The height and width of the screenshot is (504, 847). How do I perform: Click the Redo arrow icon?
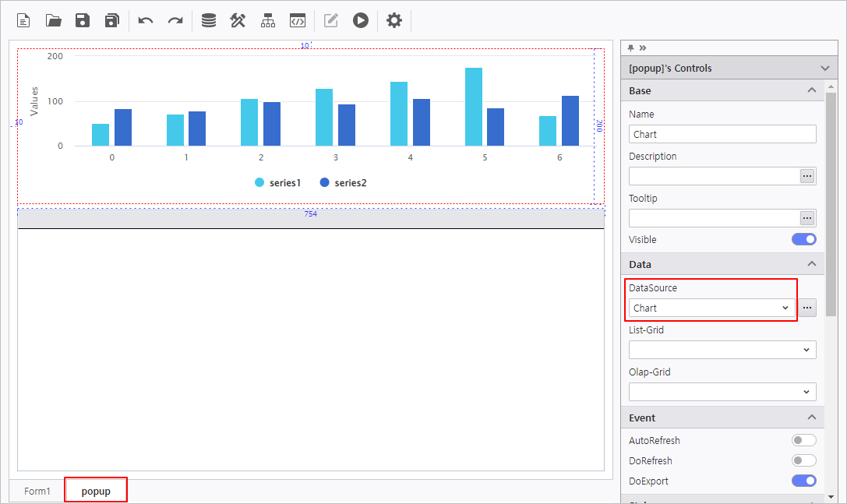tap(175, 20)
